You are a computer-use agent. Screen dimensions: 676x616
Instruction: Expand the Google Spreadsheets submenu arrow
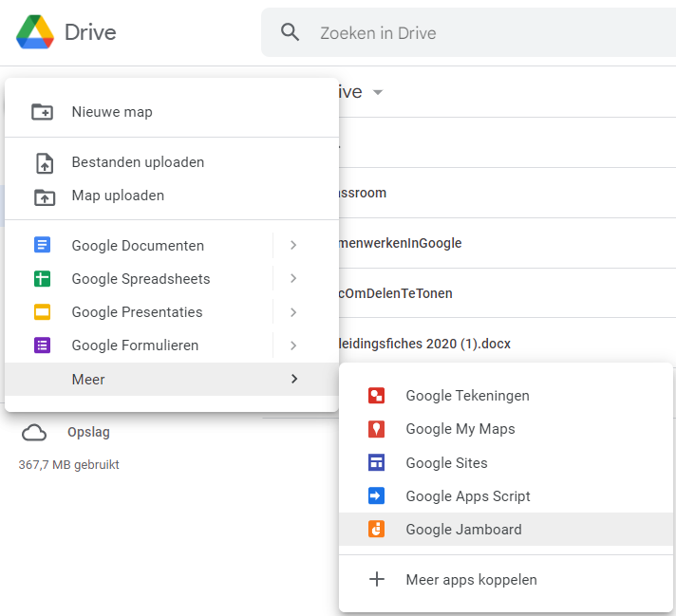[293, 278]
